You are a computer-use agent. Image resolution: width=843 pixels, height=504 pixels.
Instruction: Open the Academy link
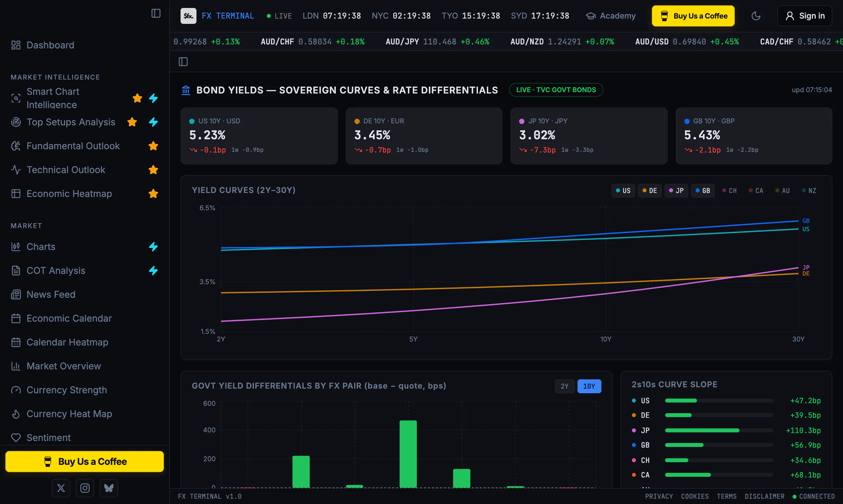pyautogui.click(x=611, y=16)
